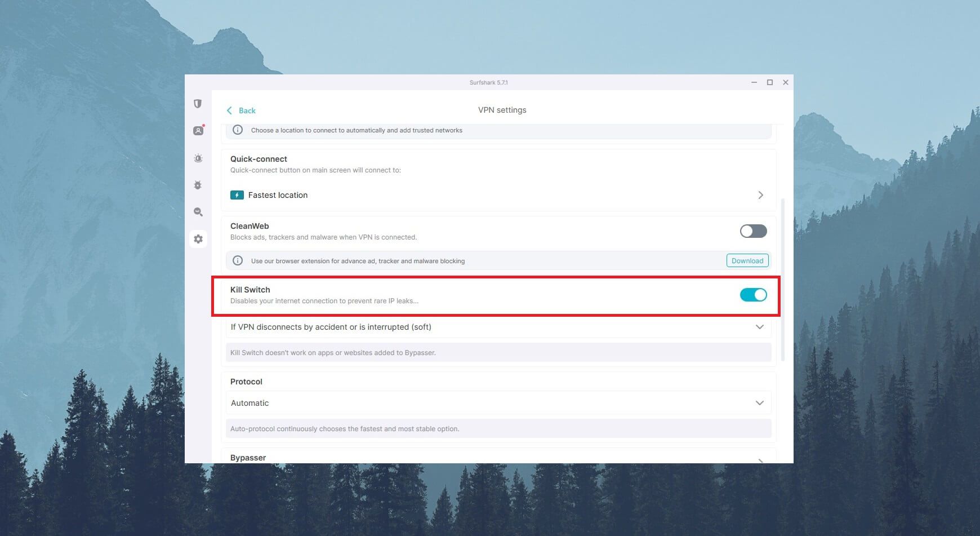Open the Alert siren icon in sidebar
Viewport: 980px width, 536px height.
point(198,158)
